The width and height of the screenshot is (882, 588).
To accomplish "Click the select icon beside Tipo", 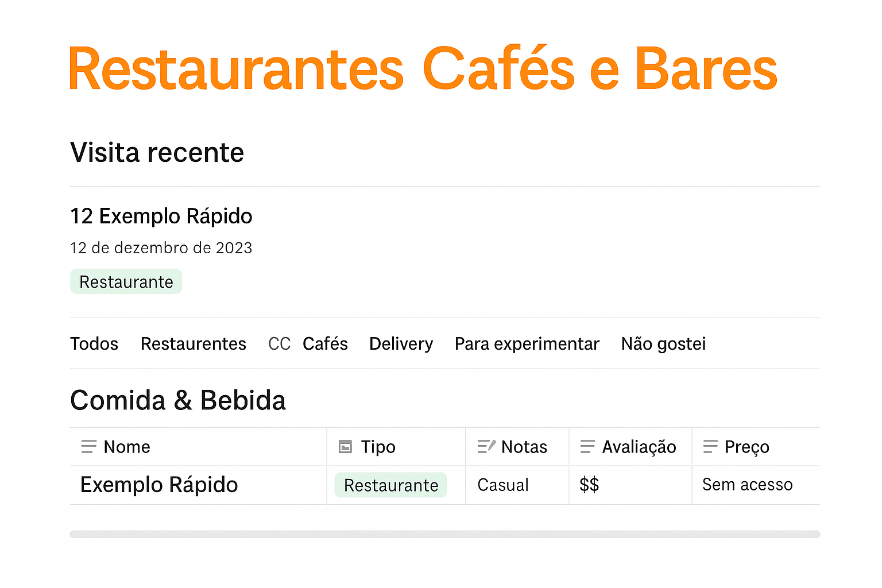I will point(345,447).
